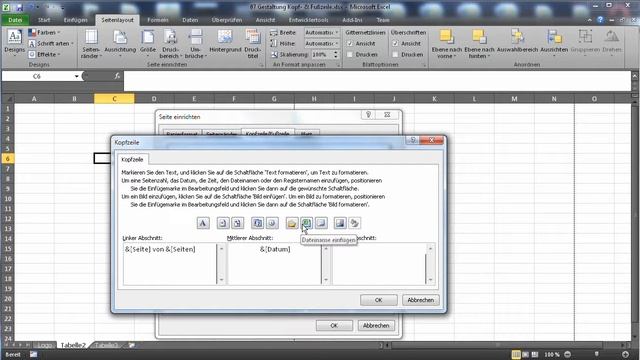
Task: Switch to the Formeln ribbon tab
Action: (x=158, y=20)
